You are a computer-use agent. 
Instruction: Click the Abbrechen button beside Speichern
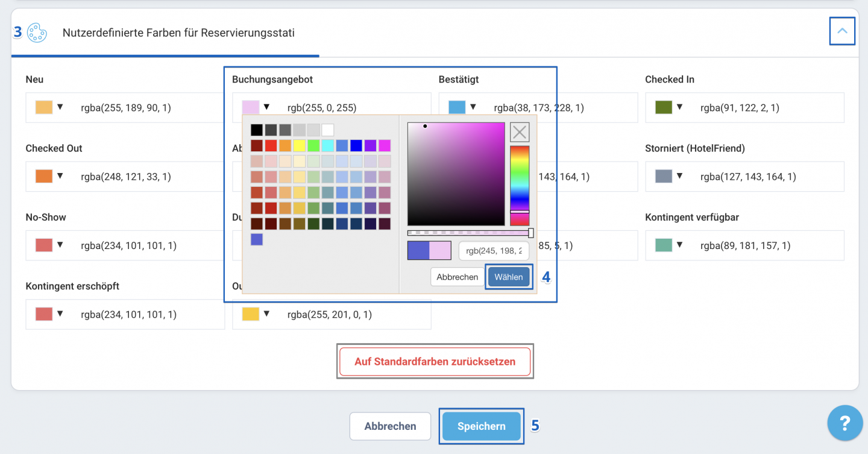pyautogui.click(x=390, y=426)
